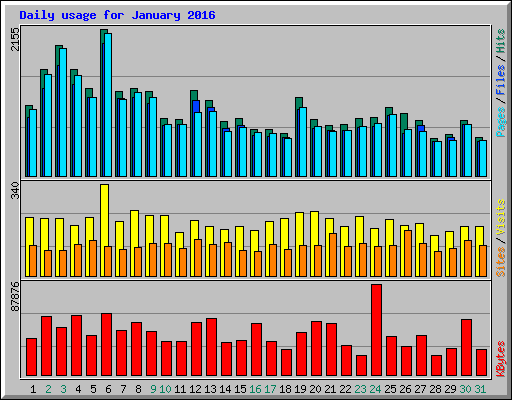Screen dimensions: 512x400
Task: Click the day 5 x-axis label
Action: [93, 389]
